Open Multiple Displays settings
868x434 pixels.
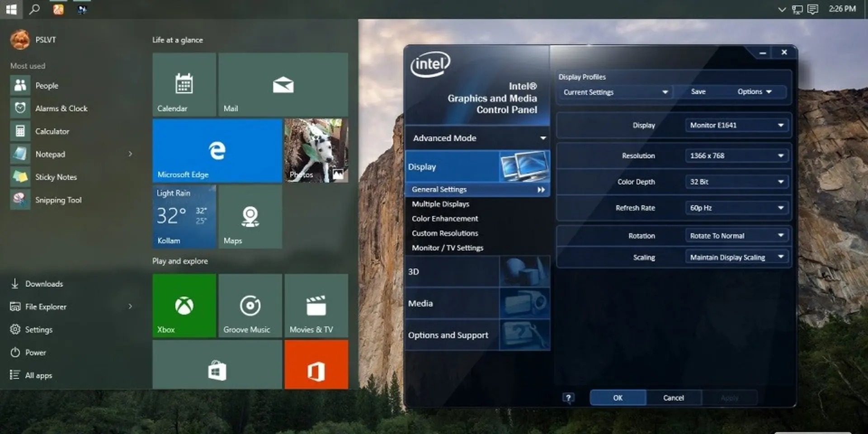coord(440,204)
